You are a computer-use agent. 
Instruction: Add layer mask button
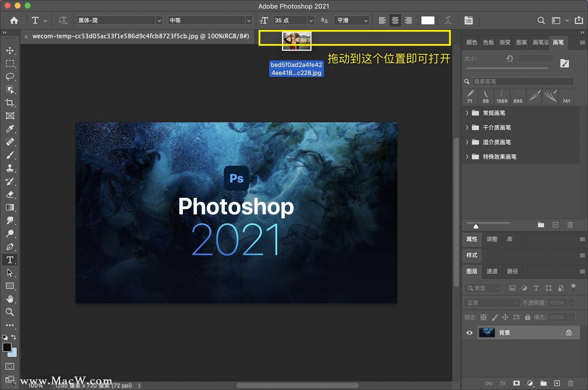click(516, 383)
